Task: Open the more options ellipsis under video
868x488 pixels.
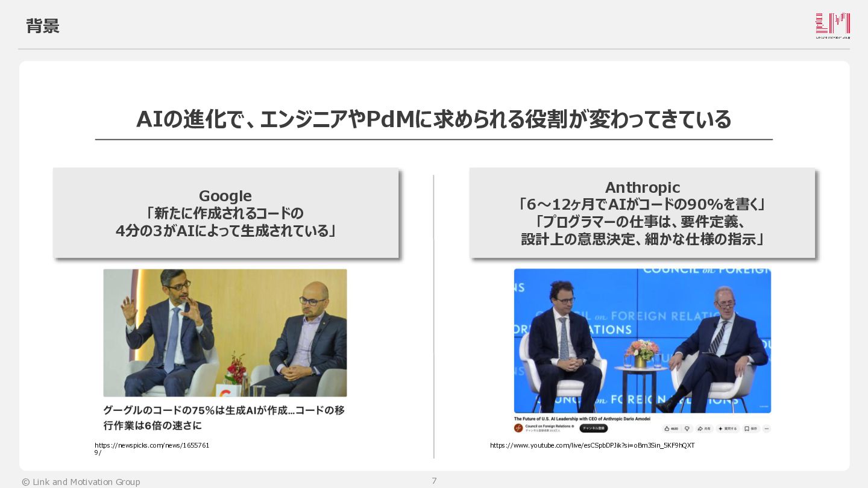Action: [766, 429]
